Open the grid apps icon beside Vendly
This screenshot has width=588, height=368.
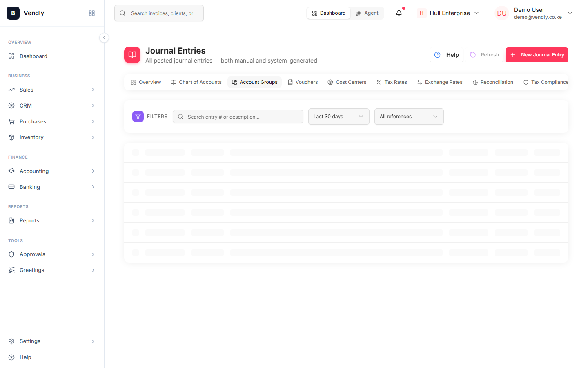92,13
